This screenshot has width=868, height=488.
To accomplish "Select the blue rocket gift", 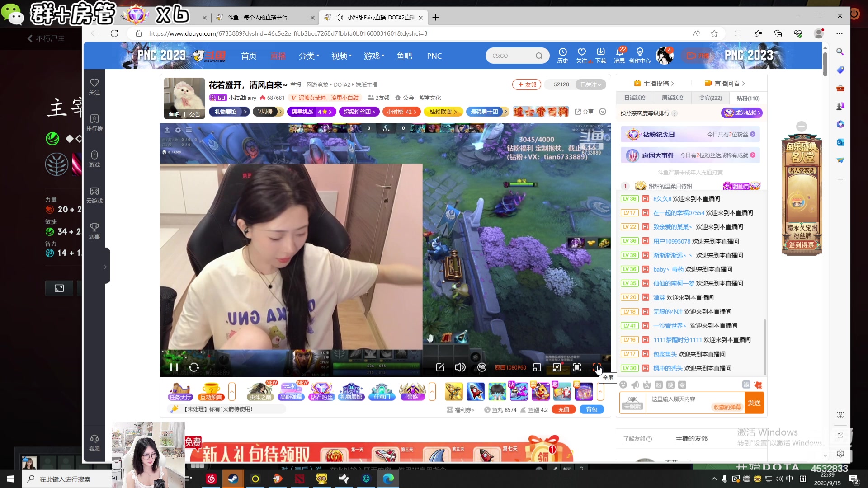I will tap(476, 391).
